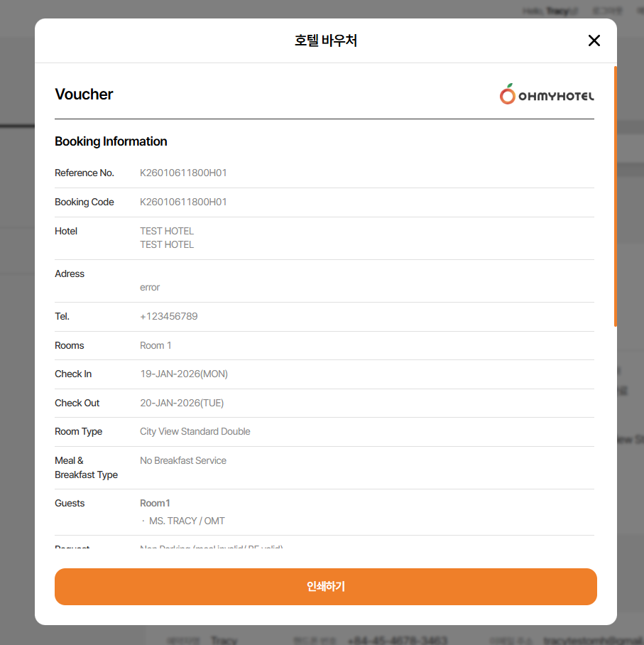The width and height of the screenshot is (644, 645).
Task: Click the Voucher heading
Action: [84, 94]
